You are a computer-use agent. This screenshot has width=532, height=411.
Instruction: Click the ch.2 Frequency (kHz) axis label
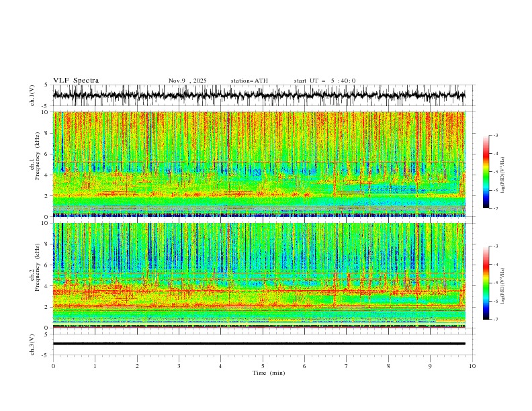point(35,267)
